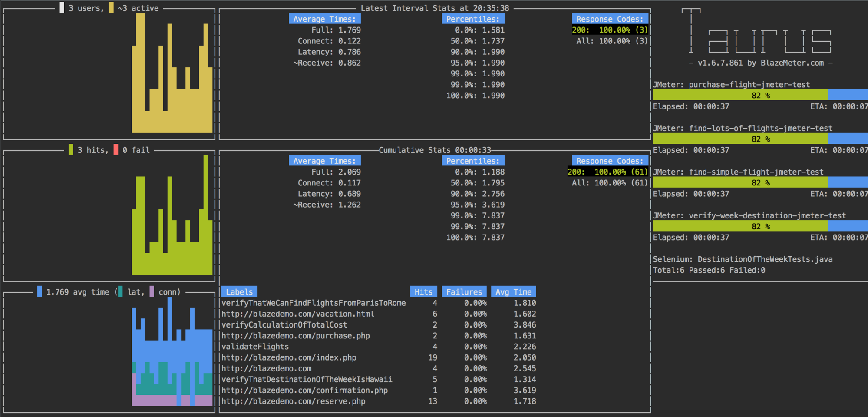Screen dimensions: 868x417
Task: Click the red fail legend square
Action: (x=116, y=149)
